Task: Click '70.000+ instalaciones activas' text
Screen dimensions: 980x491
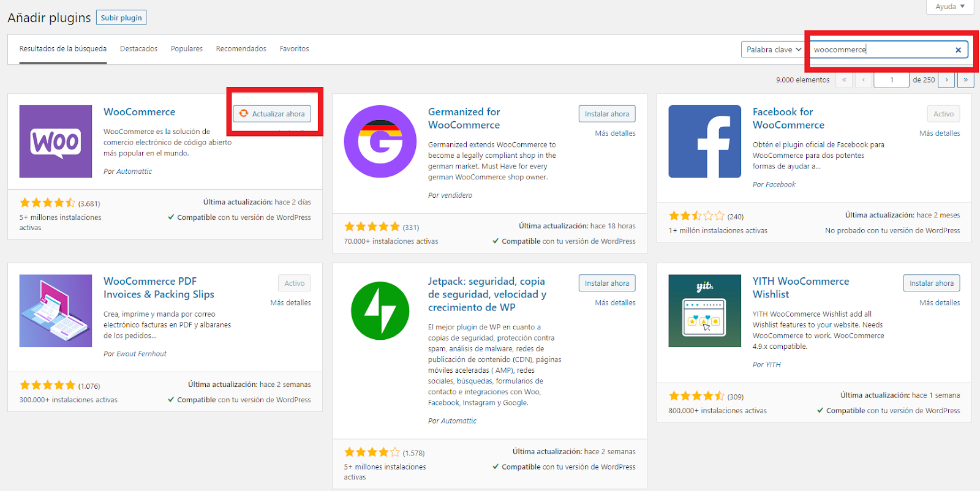Action: coord(391,241)
